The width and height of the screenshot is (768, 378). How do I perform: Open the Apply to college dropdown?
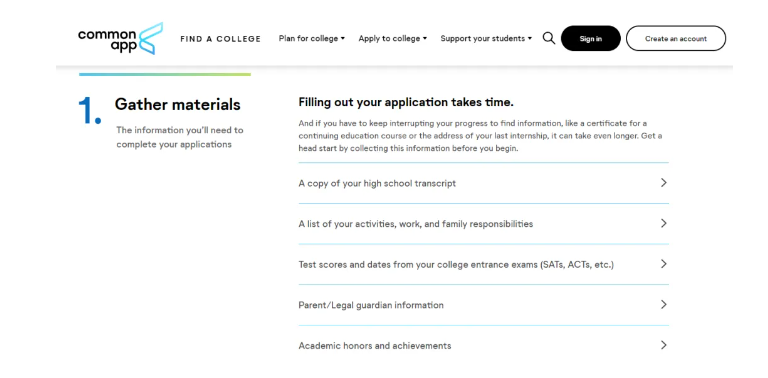392,38
